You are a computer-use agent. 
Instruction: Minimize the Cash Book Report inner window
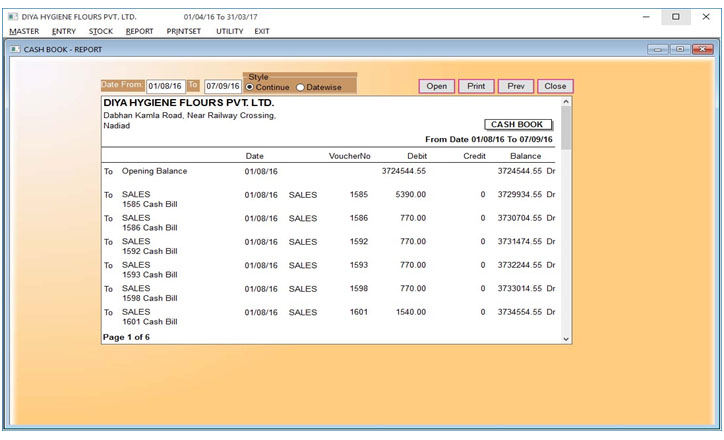(657, 48)
